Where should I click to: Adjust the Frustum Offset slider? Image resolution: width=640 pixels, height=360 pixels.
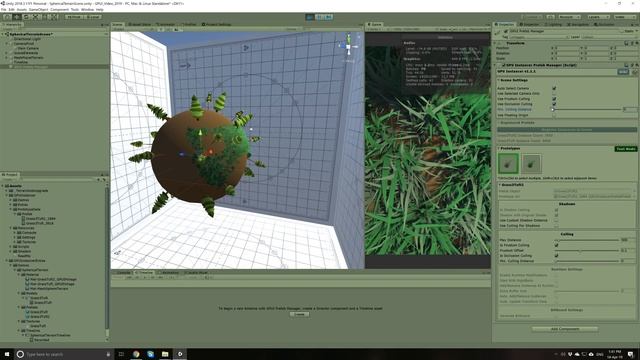[587, 250]
